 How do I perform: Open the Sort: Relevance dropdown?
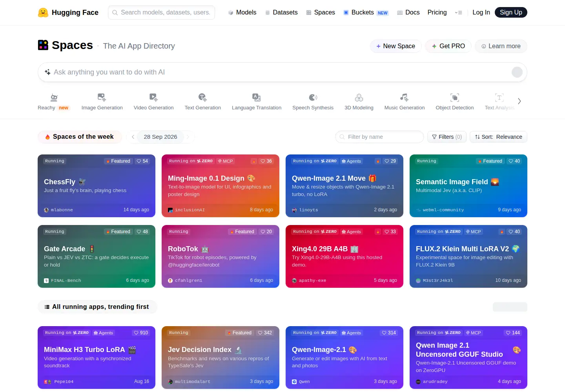(x=498, y=137)
